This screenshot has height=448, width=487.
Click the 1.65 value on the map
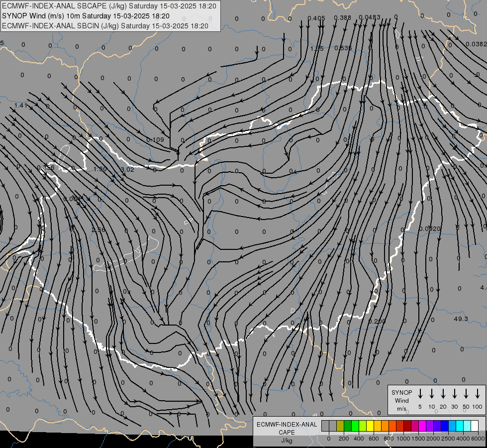coord(317,48)
